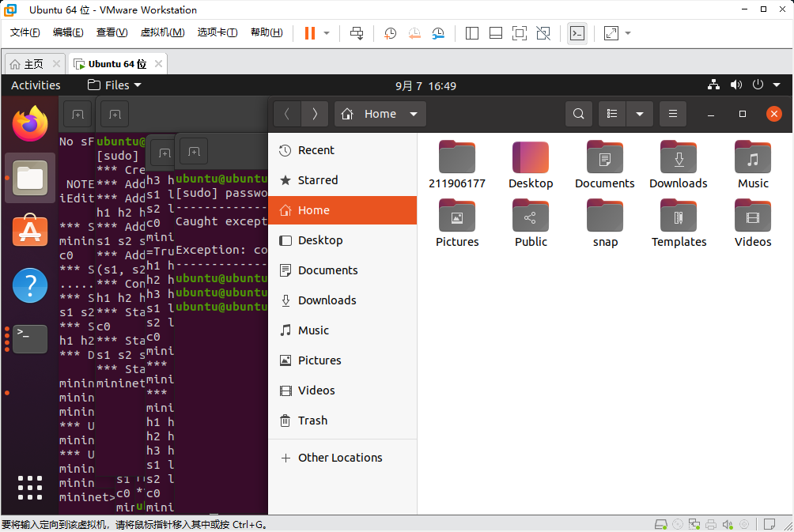
Task: Select Videos in the sidebar
Action: tap(342, 391)
